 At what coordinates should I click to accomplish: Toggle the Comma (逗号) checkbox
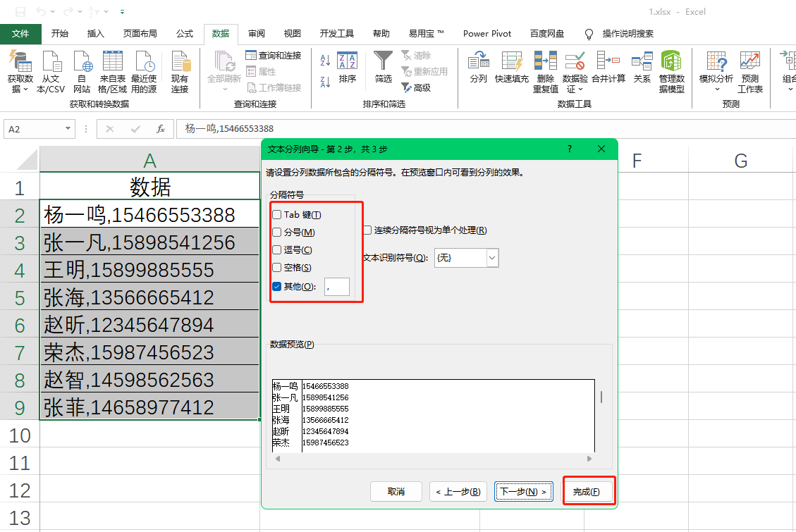(x=276, y=250)
